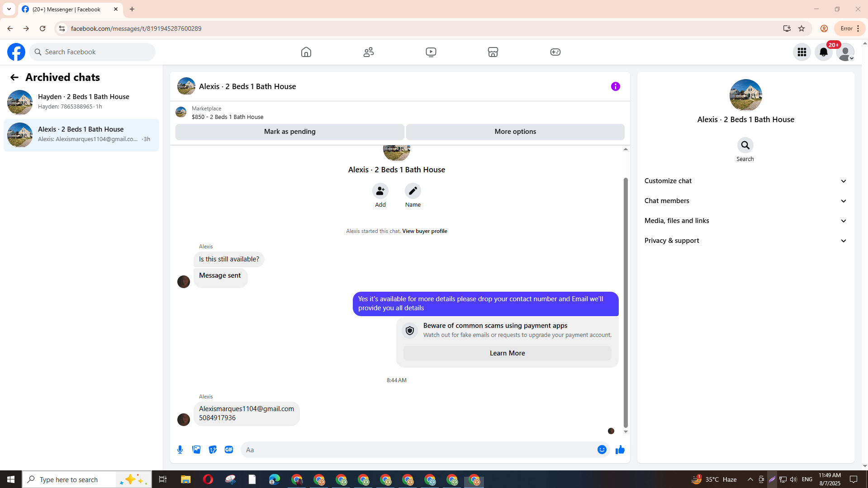The width and height of the screenshot is (868, 488).
Task: Open the $850 - 2 Beds 1 Bath House listing
Action: (228, 117)
